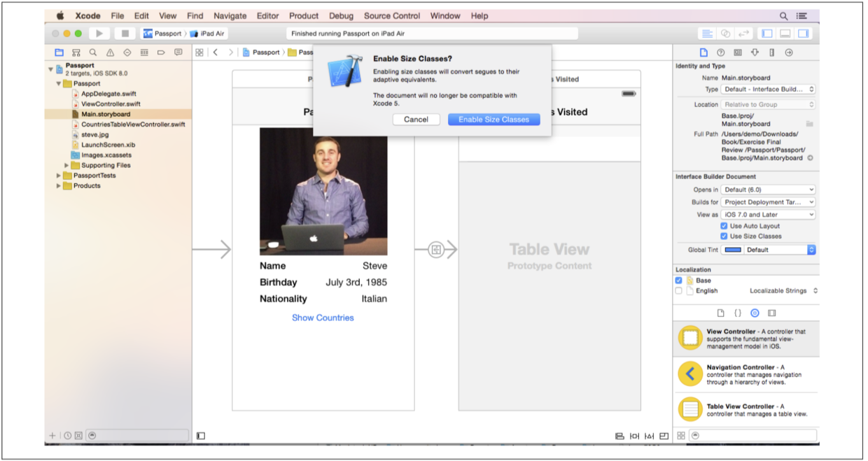The width and height of the screenshot is (868, 461).
Task: Cancel the Enable Size Classes dialog
Action: pos(416,120)
